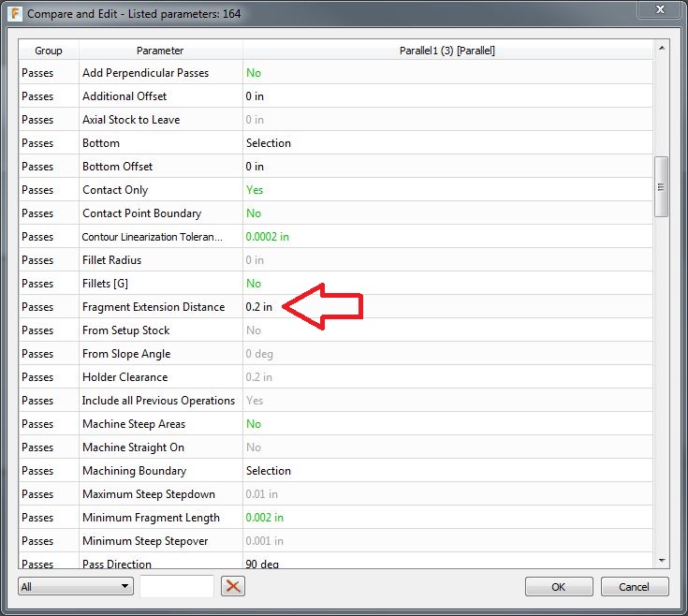
Task: Click the Contact Point Boundary parameter name
Action: point(141,213)
